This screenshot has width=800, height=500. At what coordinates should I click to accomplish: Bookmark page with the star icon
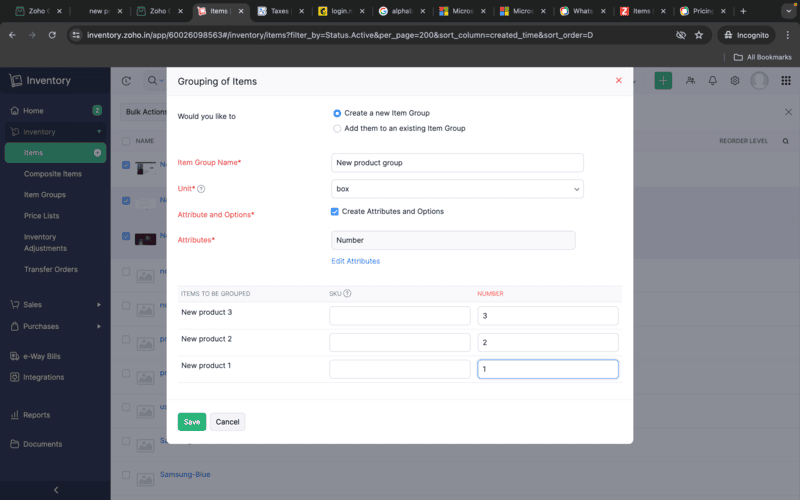699,34
